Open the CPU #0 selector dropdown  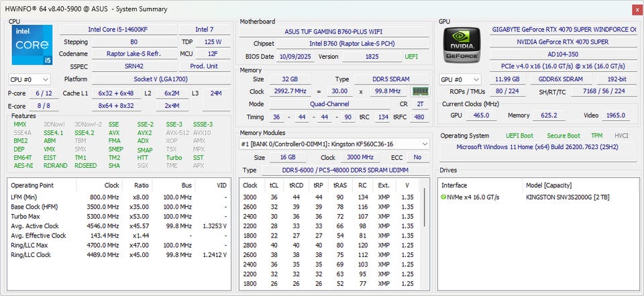tap(29, 79)
